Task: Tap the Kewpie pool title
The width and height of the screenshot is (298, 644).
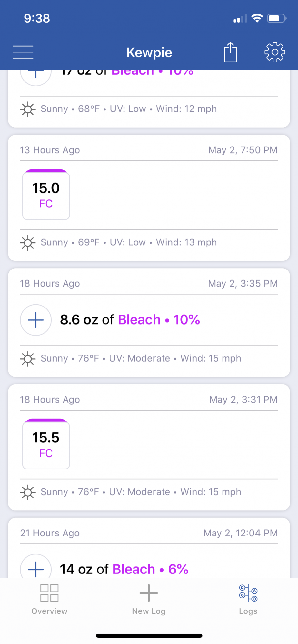Action: (149, 52)
